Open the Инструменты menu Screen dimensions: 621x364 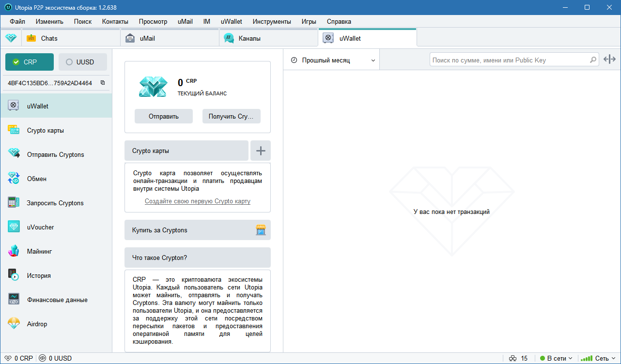point(272,21)
